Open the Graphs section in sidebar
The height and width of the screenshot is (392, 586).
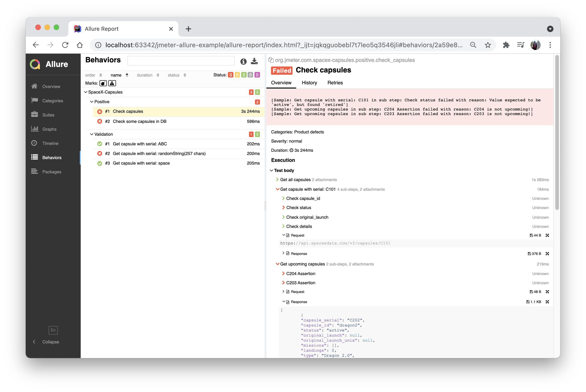[x=49, y=129]
